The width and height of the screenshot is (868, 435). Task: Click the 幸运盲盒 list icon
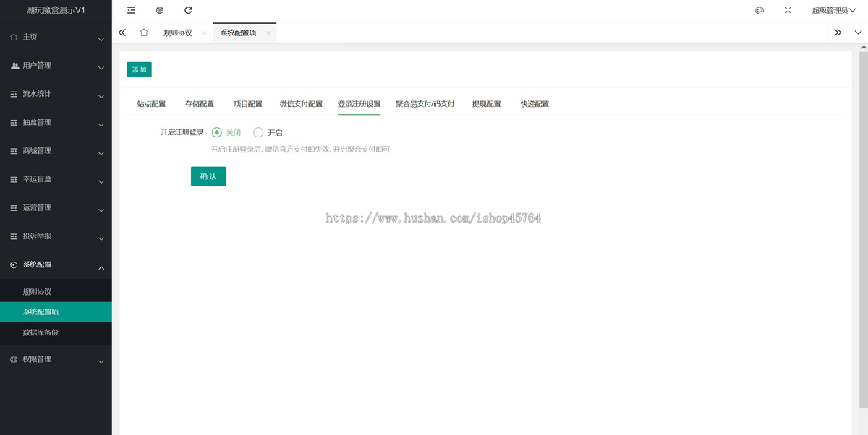(14, 179)
